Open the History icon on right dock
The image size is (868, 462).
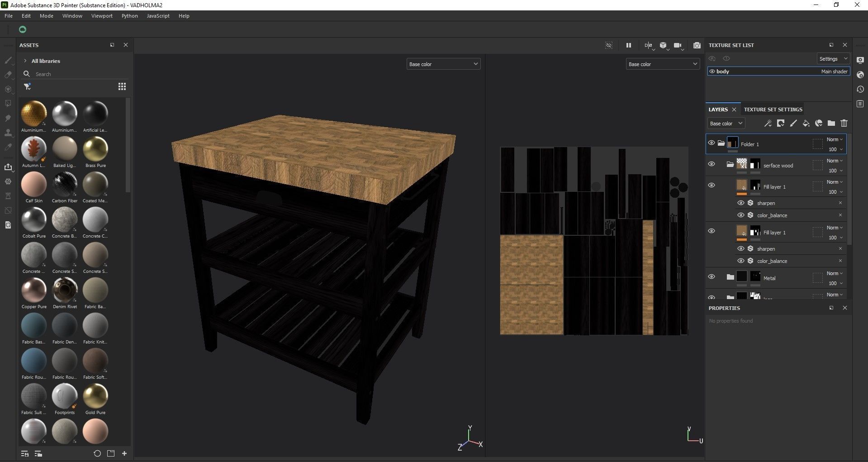point(860,89)
